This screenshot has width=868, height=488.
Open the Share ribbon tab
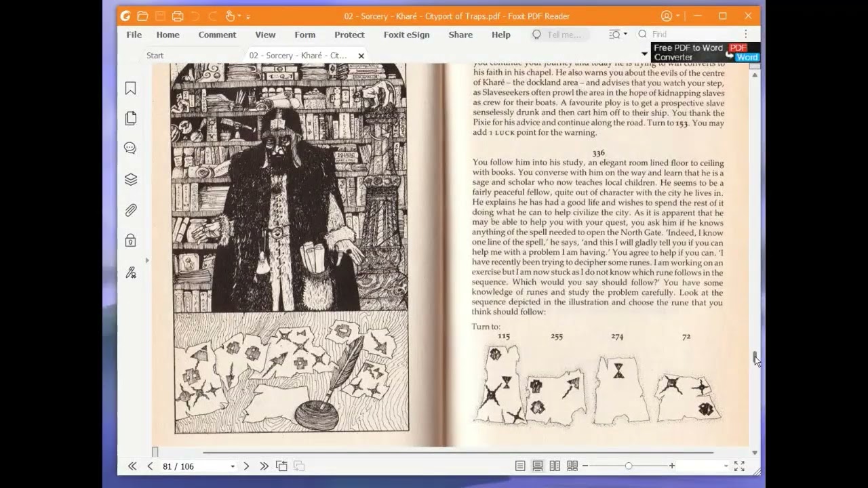460,35
